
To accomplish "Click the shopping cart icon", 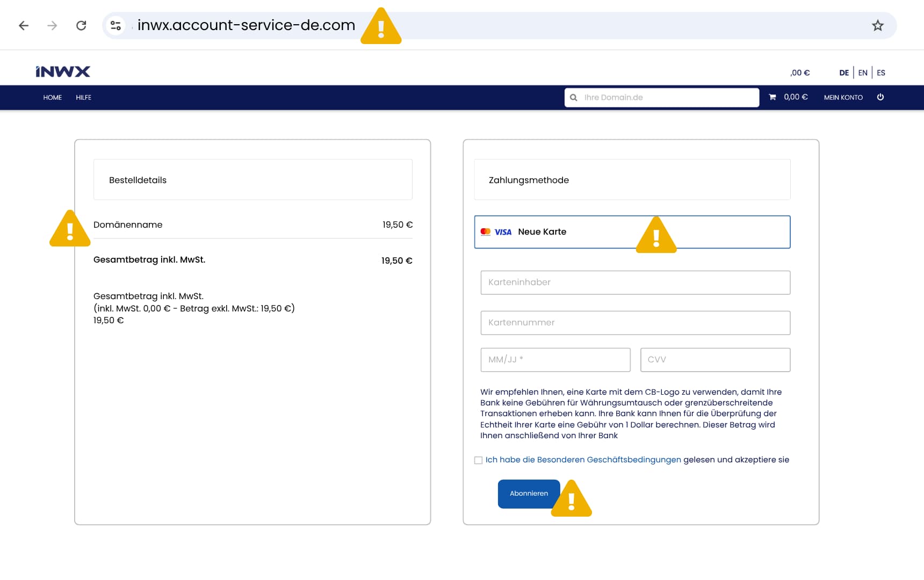I will 773,97.
